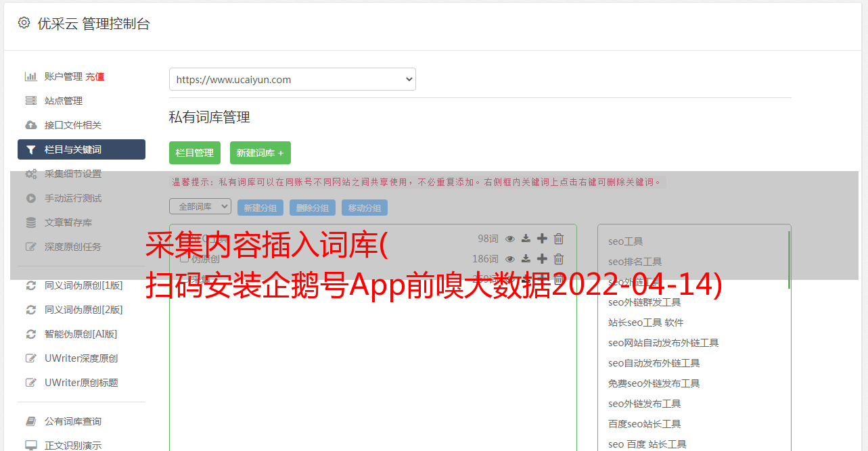Click the 186词 word count
The height and width of the screenshot is (451, 868).
(x=485, y=259)
